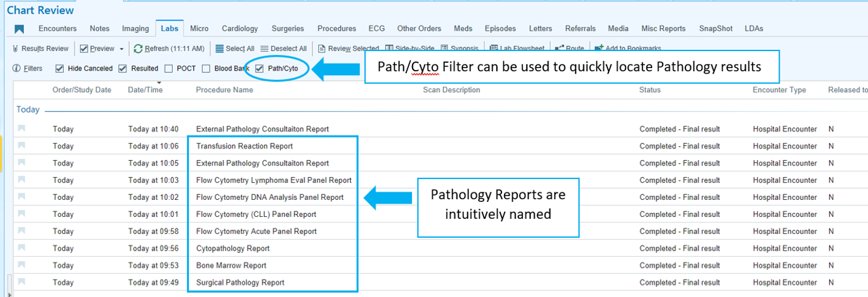Open the SnapShot tab
The width and height of the screenshot is (868, 297).
[715, 28]
